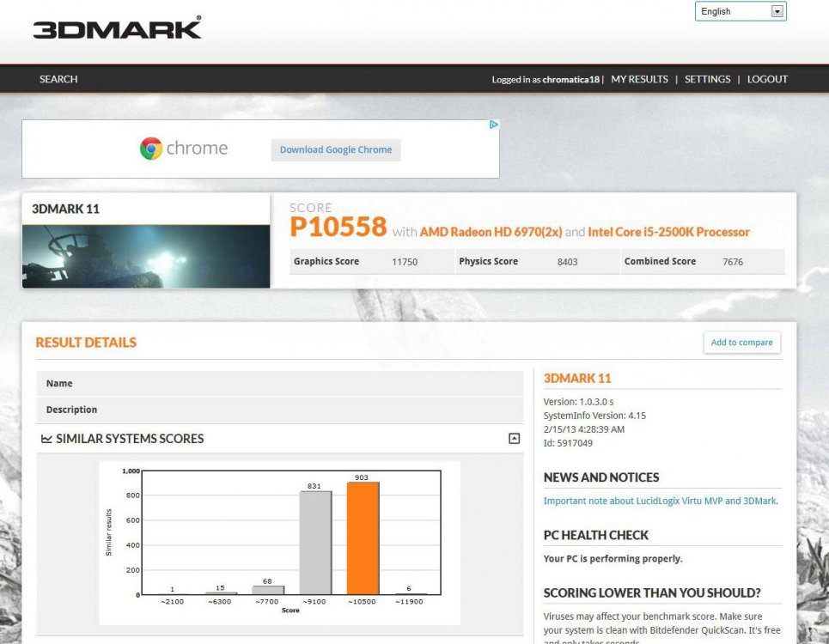
Task: Go to MY RESULTS
Action: pyautogui.click(x=639, y=79)
